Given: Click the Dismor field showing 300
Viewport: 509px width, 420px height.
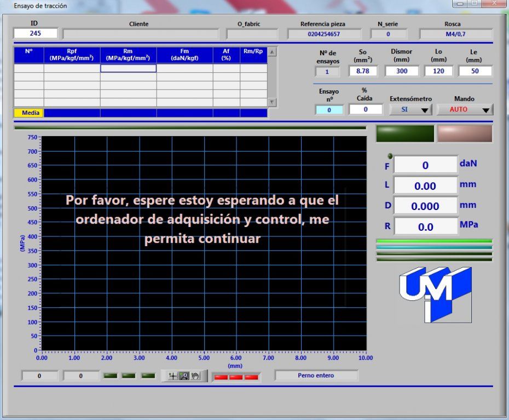Looking at the screenshot, I should click(x=402, y=71).
